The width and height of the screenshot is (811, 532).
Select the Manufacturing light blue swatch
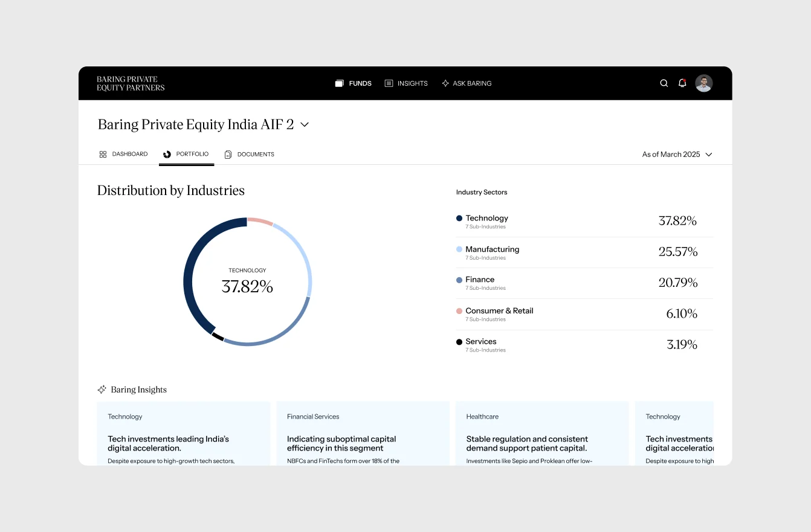[x=459, y=249]
